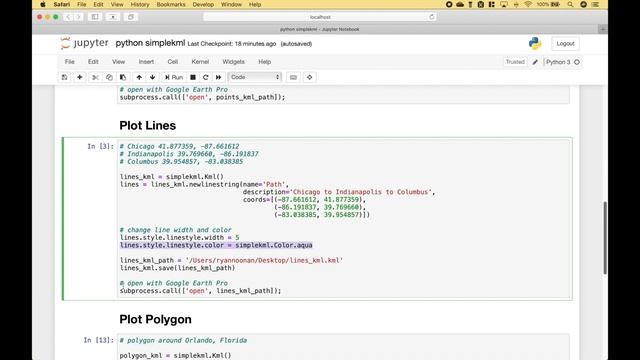
Task: Move the selected cell down with the arrow icon
Action: (153, 77)
